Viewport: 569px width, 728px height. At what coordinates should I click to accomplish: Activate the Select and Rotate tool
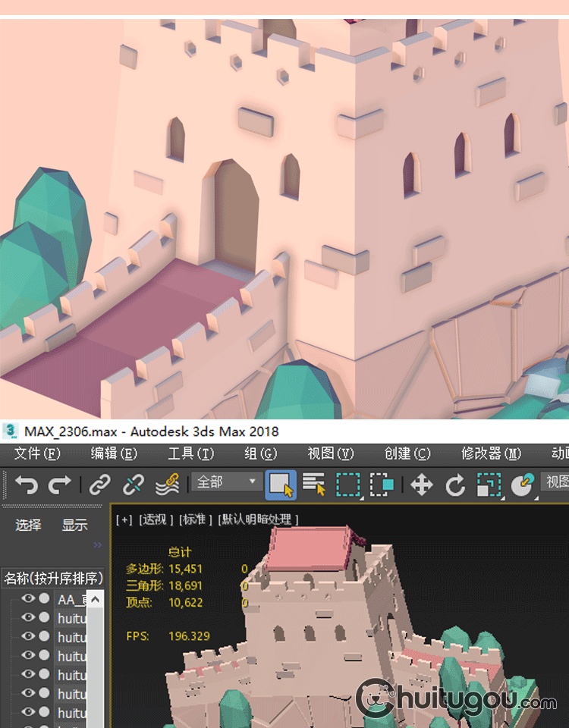click(455, 485)
